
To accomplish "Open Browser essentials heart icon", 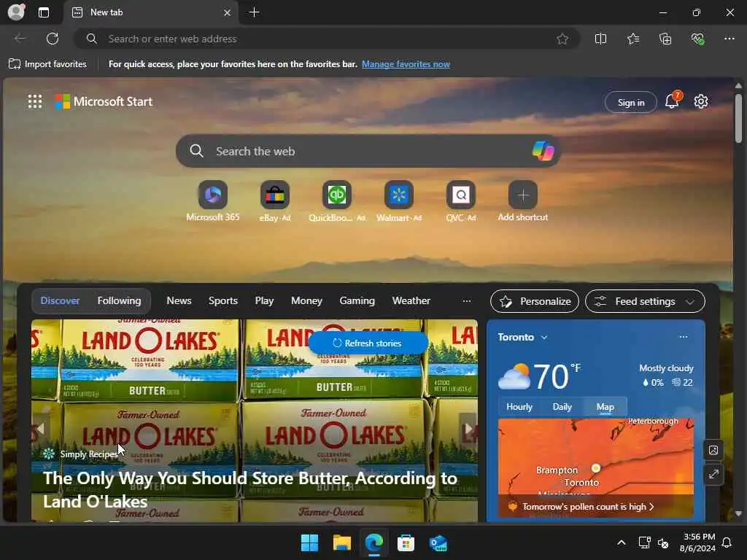I will (x=697, y=39).
